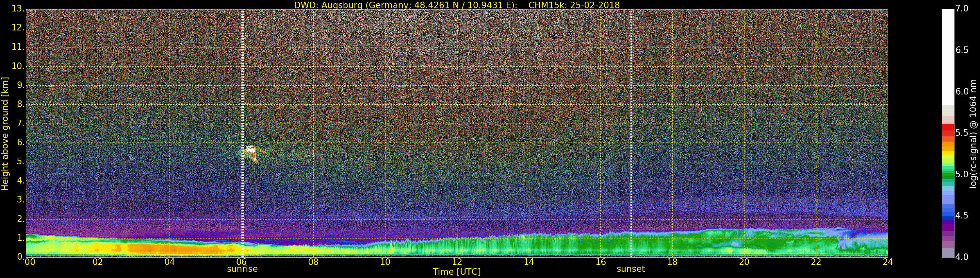
Task: Click the "5.5" colorbar tick label
Action: (x=962, y=132)
